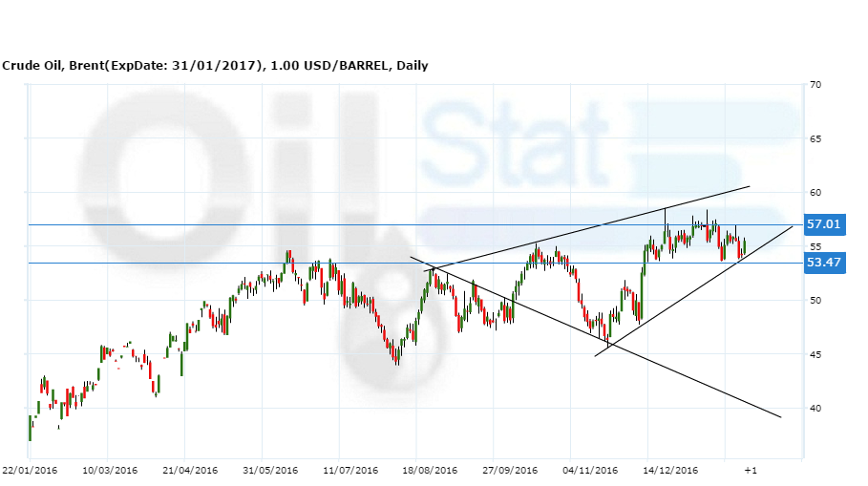This screenshot has height=486, width=868.
Task: Click the +1 marker on the time axis
Action: [x=751, y=471]
